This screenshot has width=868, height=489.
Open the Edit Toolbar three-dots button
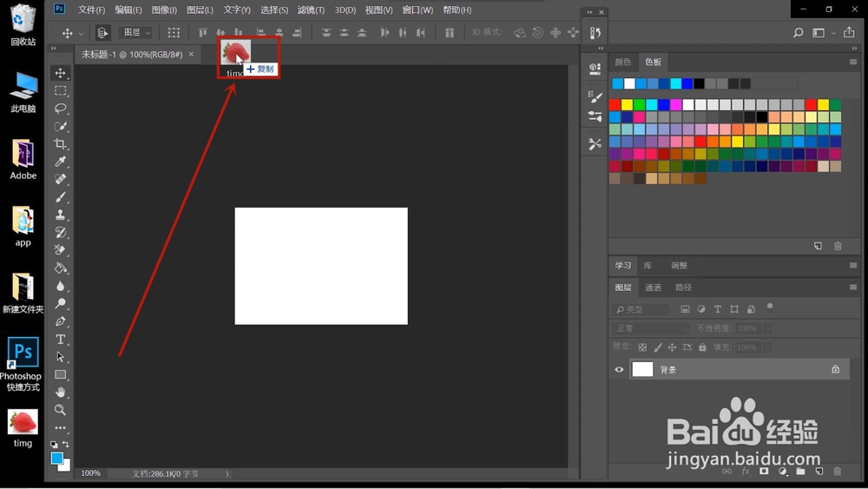(61, 427)
